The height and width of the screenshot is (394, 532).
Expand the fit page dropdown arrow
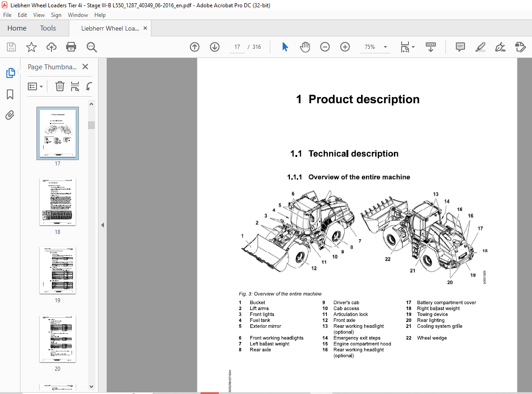[x=413, y=47]
